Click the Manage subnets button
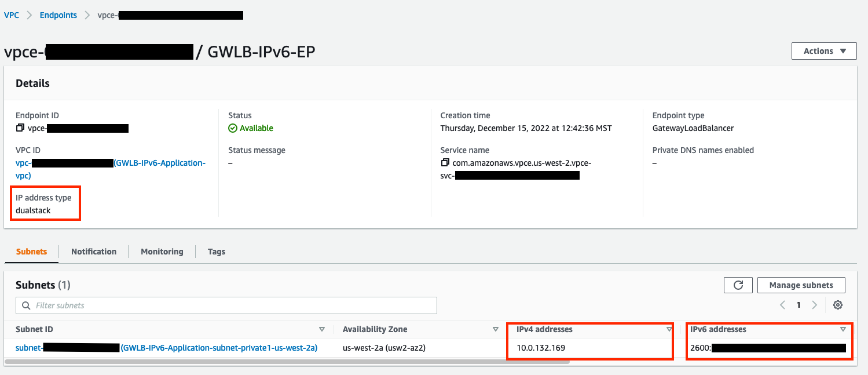 coord(801,285)
